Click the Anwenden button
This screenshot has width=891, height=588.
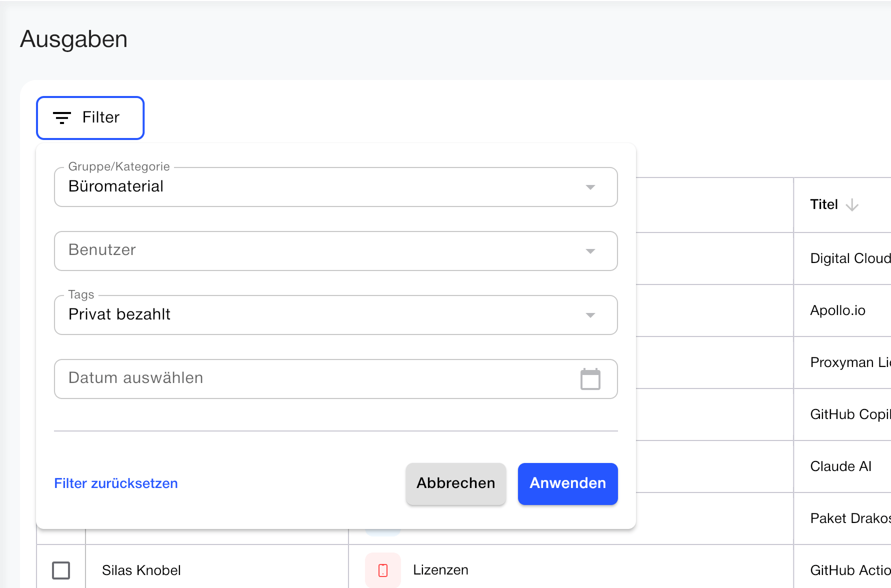tap(567, 483)
